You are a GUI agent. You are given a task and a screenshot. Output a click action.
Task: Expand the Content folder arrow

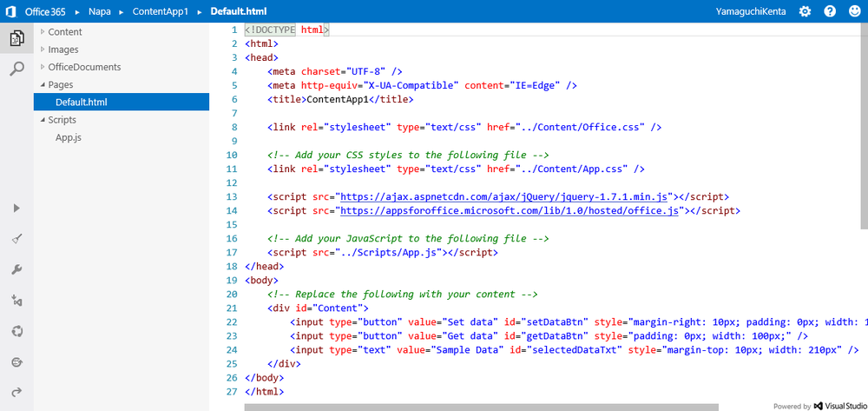(x=43, y=31)
